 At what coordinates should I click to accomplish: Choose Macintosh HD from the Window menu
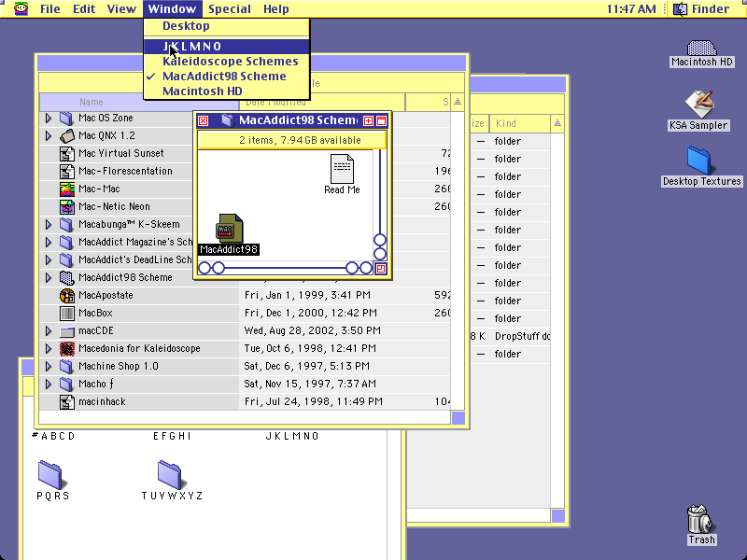coord(227,91)
